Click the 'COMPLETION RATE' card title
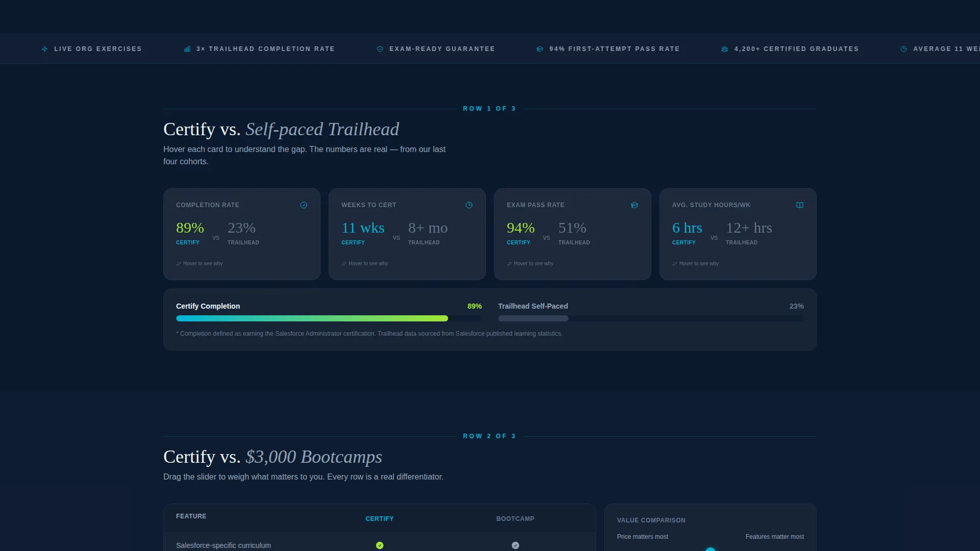The height and width of the screenshot is (551, 980). 208,205
